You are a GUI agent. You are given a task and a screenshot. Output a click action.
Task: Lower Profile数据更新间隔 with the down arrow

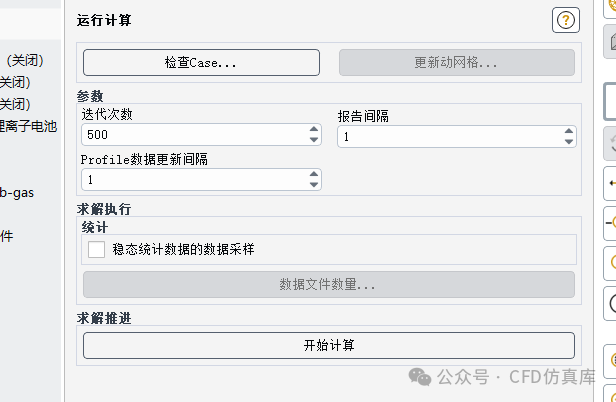[314, 185]
